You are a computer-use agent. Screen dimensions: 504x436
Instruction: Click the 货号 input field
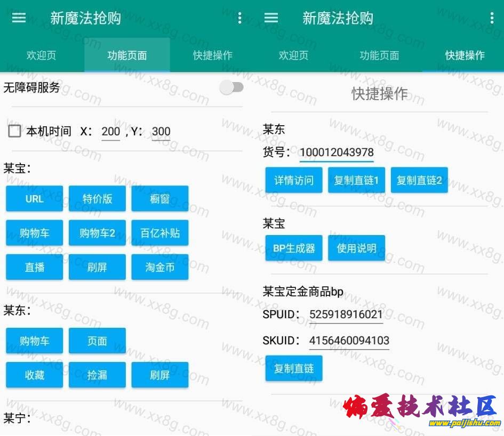(x=336, y=152)
